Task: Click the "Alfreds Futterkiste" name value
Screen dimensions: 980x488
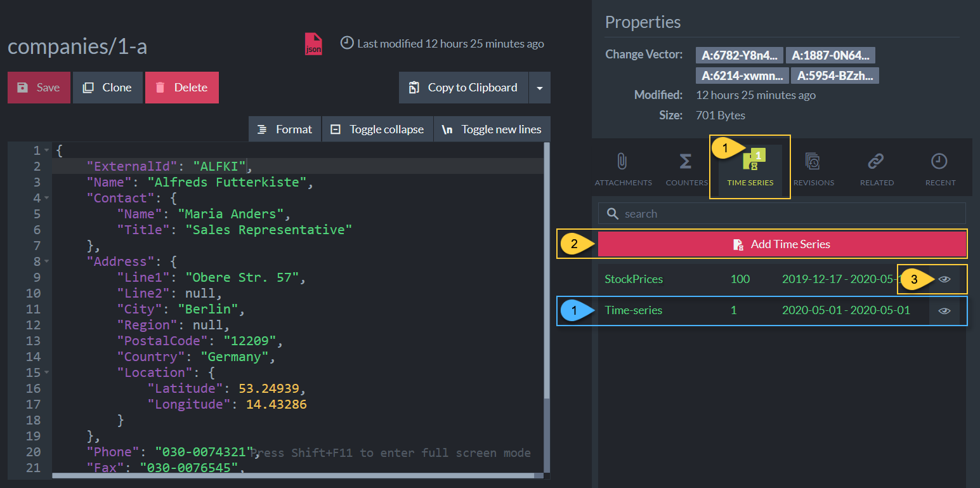Action: click(227, 182)
